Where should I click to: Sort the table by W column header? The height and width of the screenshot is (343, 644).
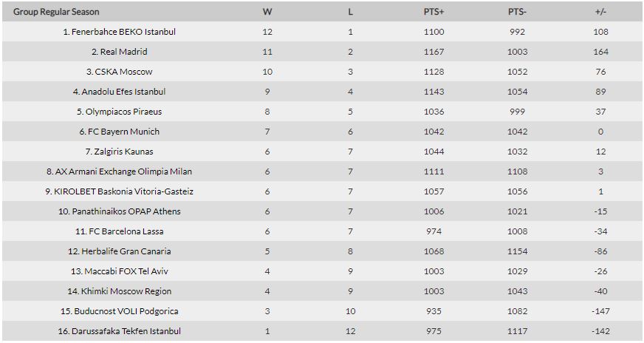click(x=267, y=12)
